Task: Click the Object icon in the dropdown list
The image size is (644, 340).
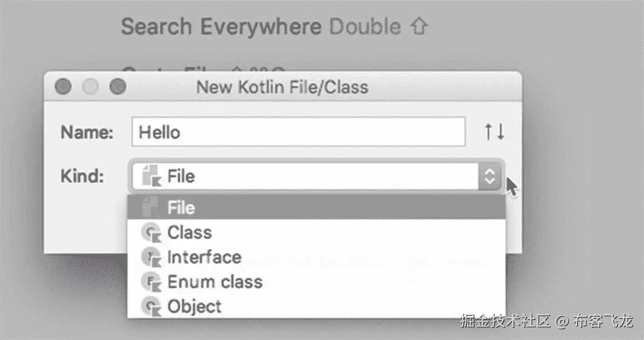Action: click(148, 307)
